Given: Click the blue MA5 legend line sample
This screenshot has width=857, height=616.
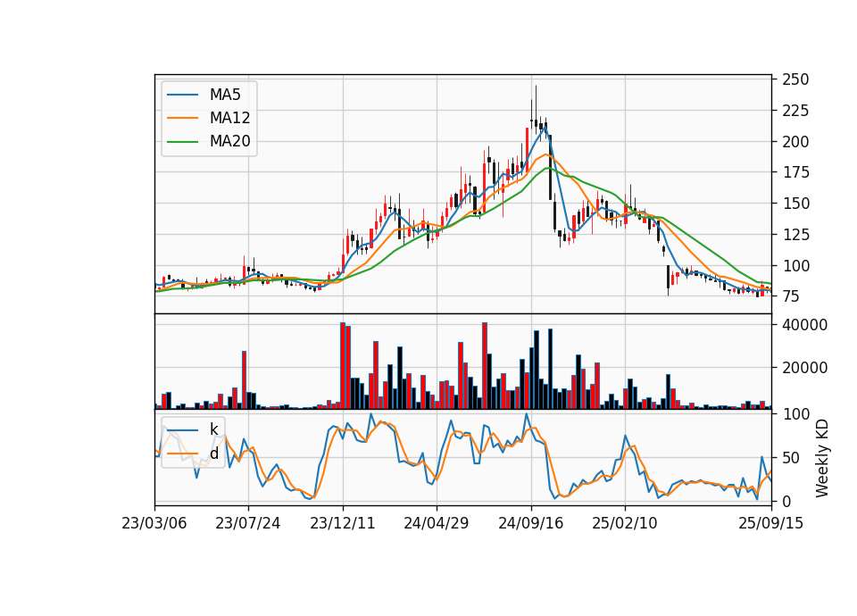Looking at the screenshot, I should (182, 95).
